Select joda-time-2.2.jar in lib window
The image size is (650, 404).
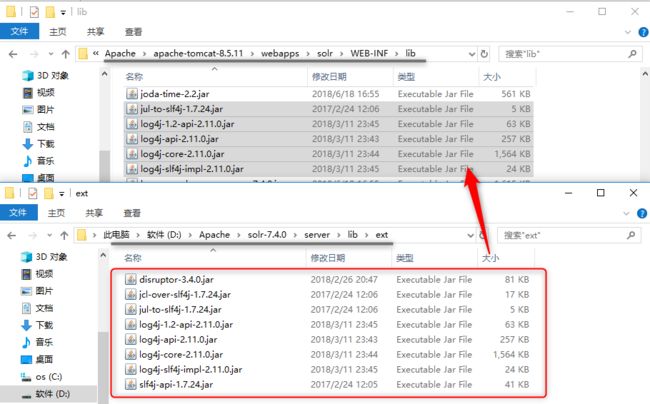point(328,94)
